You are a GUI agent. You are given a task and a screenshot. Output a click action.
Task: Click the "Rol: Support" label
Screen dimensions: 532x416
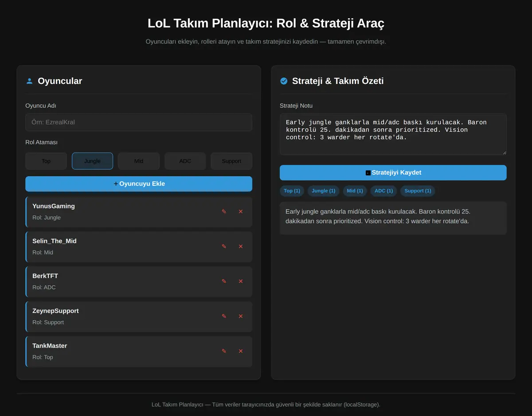point(48,322)
